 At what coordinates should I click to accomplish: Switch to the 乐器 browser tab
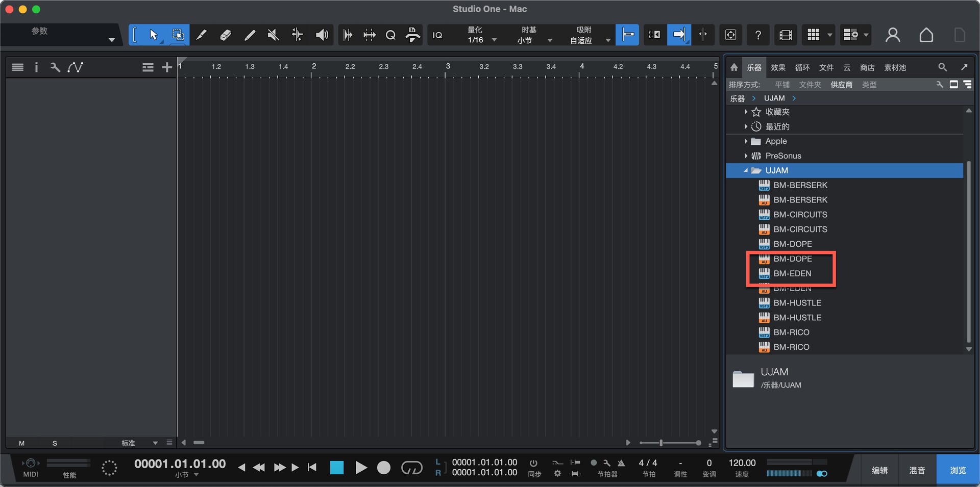click(x=754, y=67)
